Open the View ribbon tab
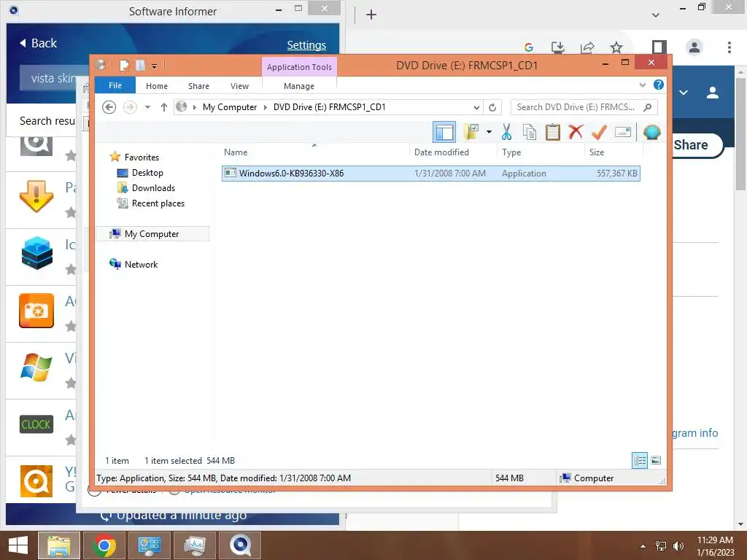The image size is (747, 560). [x=239, y=86]
